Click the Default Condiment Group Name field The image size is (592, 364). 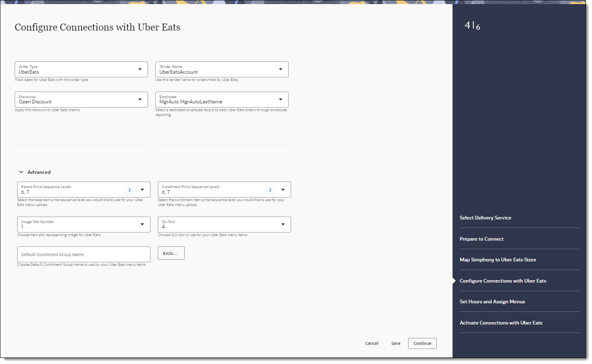[x=84, y=254]
